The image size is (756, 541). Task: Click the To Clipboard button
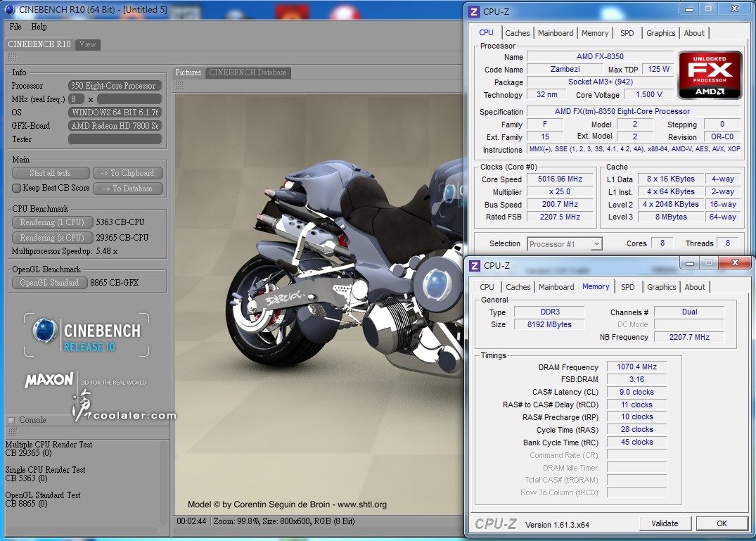[128, 172]
